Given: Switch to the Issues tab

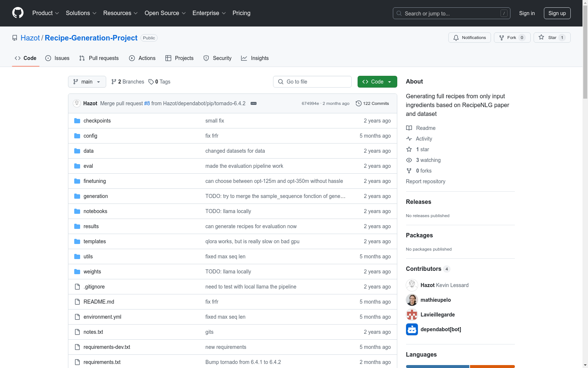Looking at the screenshot, I should pos(57,58).
